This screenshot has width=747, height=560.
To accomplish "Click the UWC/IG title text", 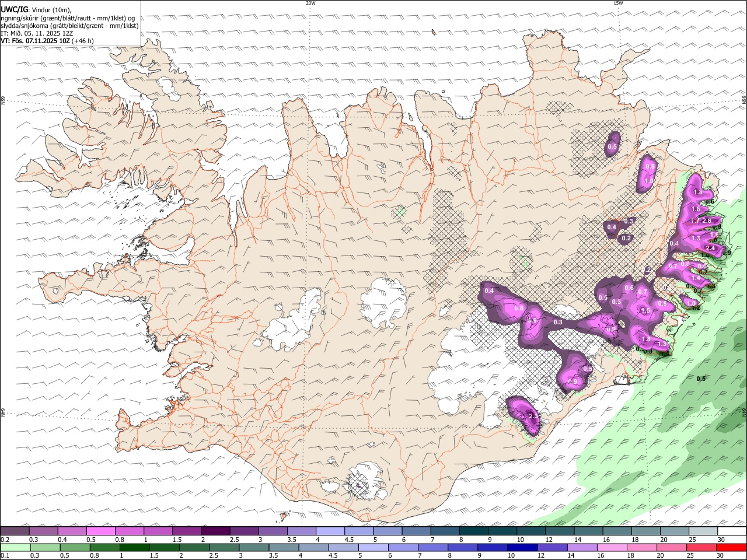I will pos(14,10).
